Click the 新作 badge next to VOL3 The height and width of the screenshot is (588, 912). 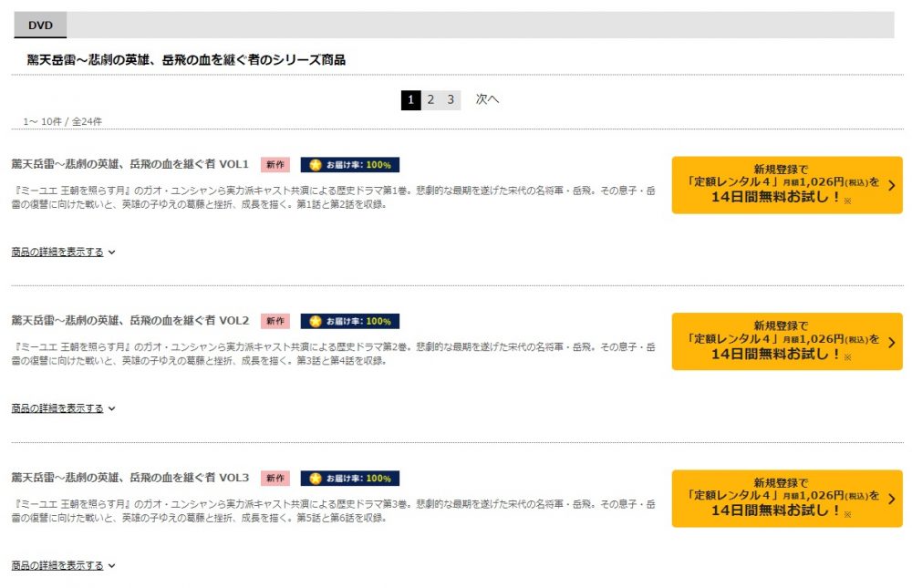pyautogui.click(x=275, y=478)
